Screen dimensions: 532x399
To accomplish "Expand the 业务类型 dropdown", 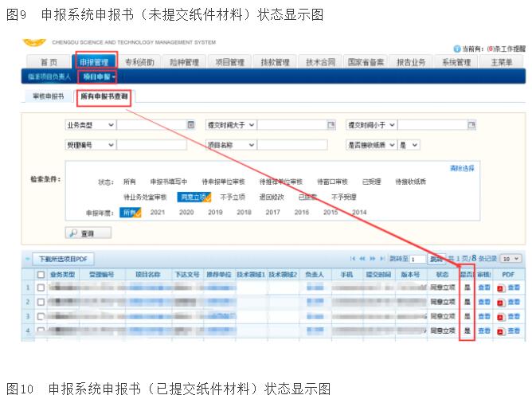I will [110, 125].
